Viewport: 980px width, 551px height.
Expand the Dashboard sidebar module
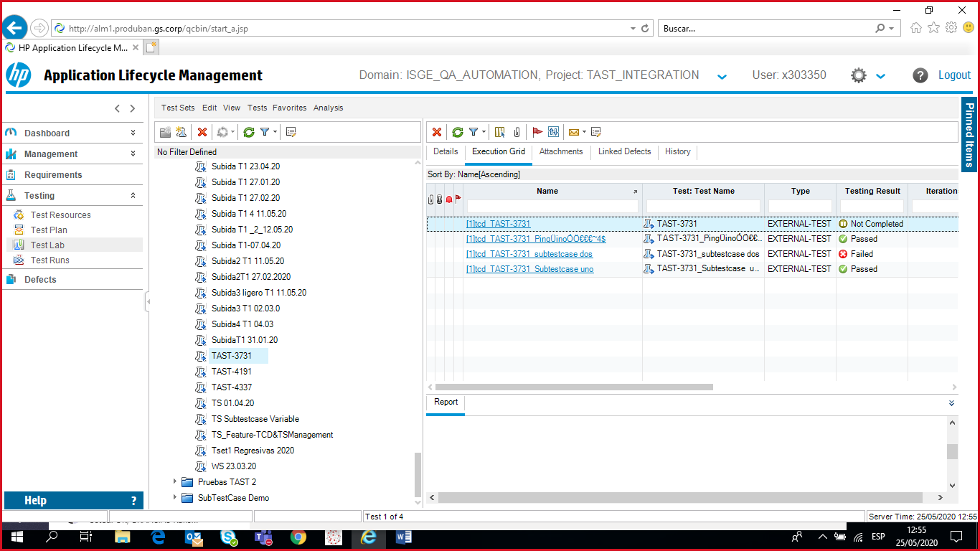coord(133,133)
